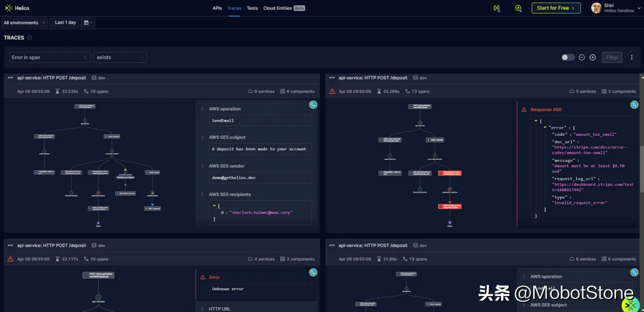Click the components icon beside 6 components in 31.69s trace
Viewport: 644px width, 312px height.
604,259
